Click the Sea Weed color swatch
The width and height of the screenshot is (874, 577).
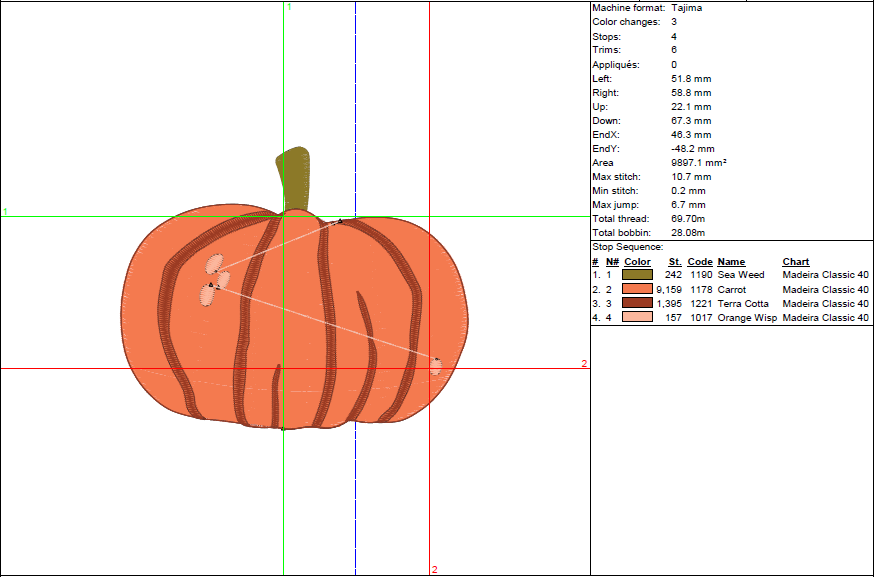[637, 275]
